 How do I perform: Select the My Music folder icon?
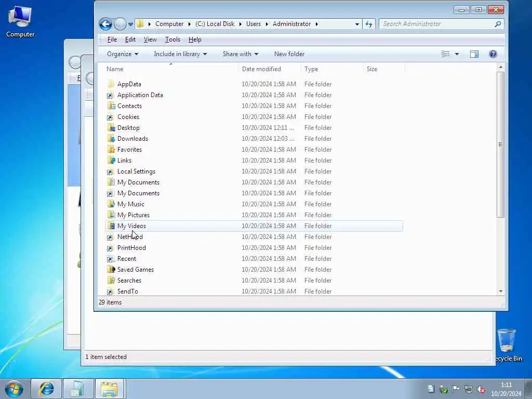(111, 204)
